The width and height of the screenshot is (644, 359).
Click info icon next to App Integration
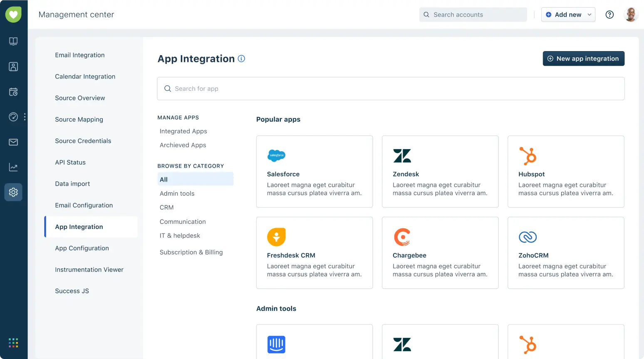241,59
